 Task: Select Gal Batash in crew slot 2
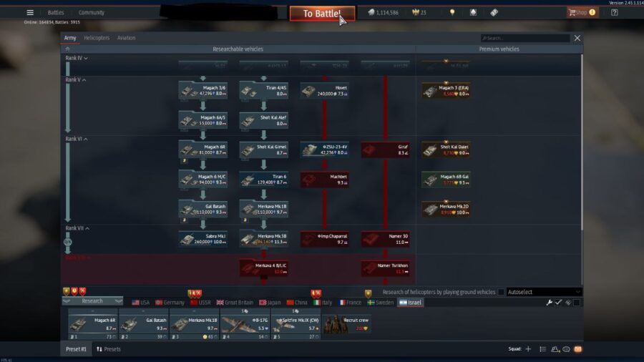tap(143, 324)
